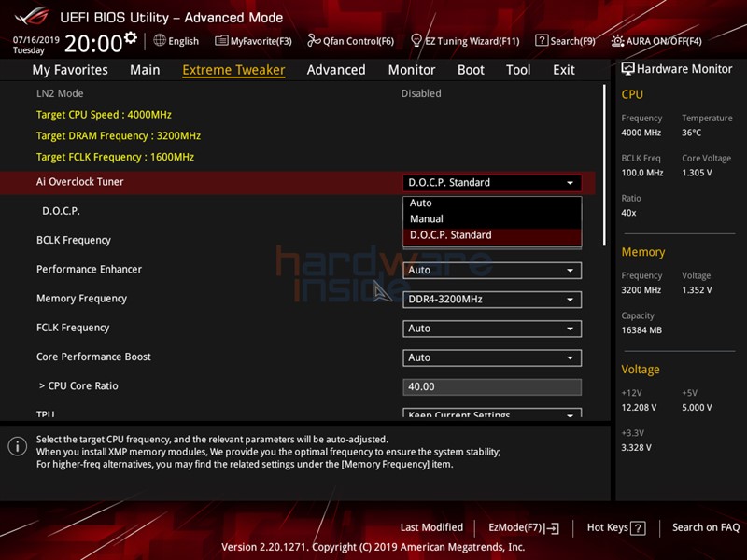Click Target DRAM Frequency : 3200MHz text

[x=119, y=136]
